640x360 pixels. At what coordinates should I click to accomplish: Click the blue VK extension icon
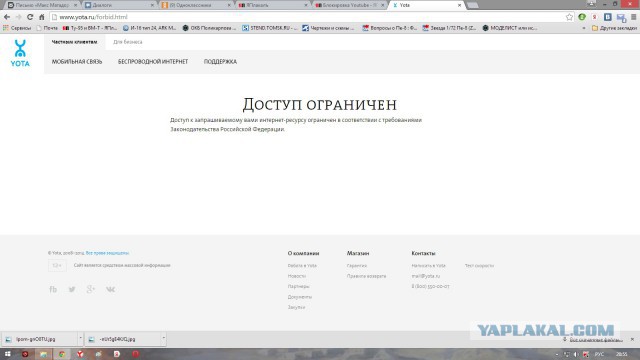tap(608, 17)
